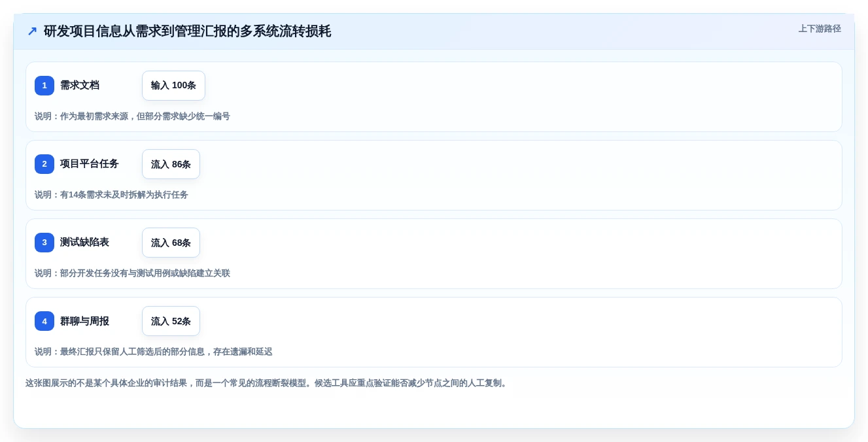Click the 群聊与周报 step title
868x442 pixels.
click(x=84, y=321)
